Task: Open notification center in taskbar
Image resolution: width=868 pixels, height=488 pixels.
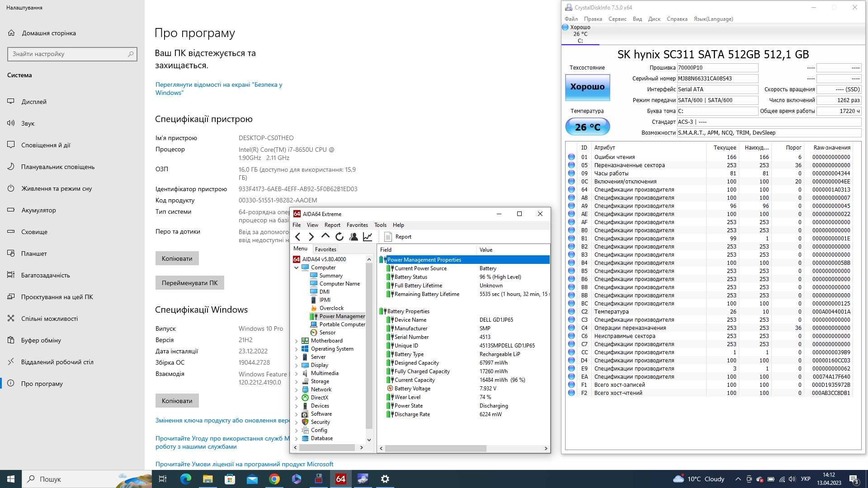Action: 854,479
